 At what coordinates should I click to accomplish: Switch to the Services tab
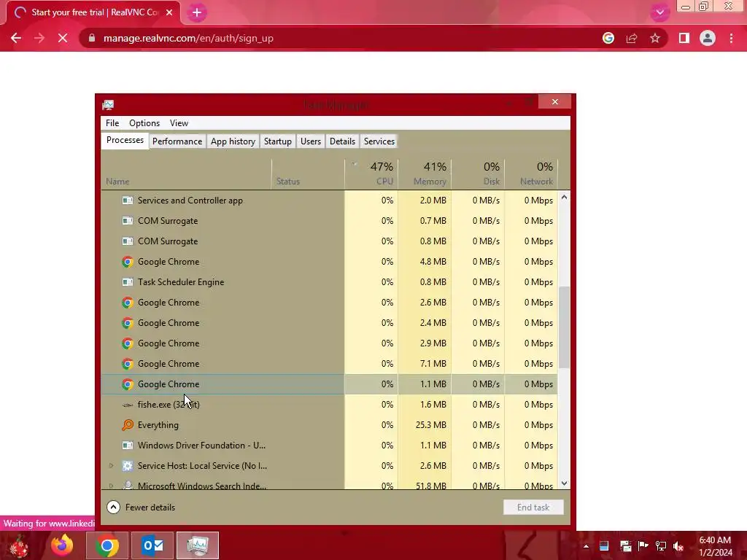pos(379,141)
